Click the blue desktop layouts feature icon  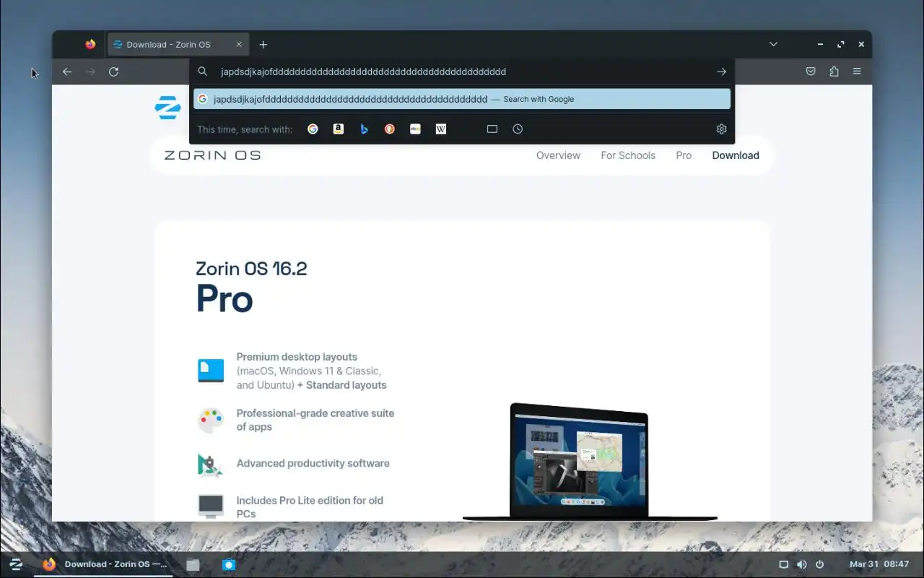(211, 371)
